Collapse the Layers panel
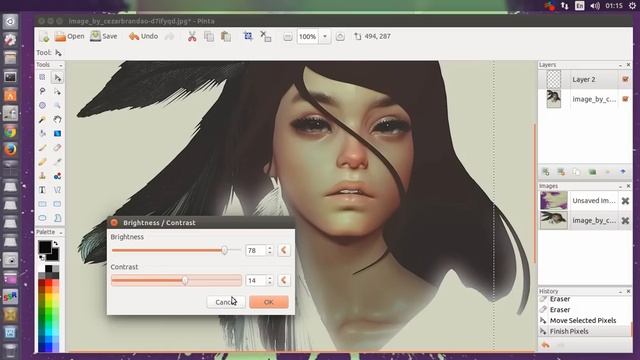This screenshot has height=360, width=640. (620, 65)
